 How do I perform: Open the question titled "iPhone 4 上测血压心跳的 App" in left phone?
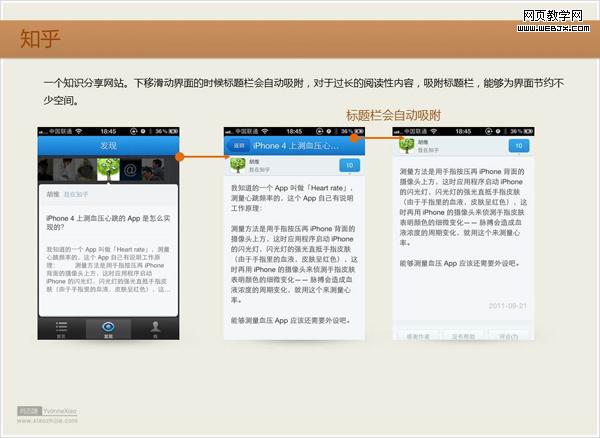[107, 222]
